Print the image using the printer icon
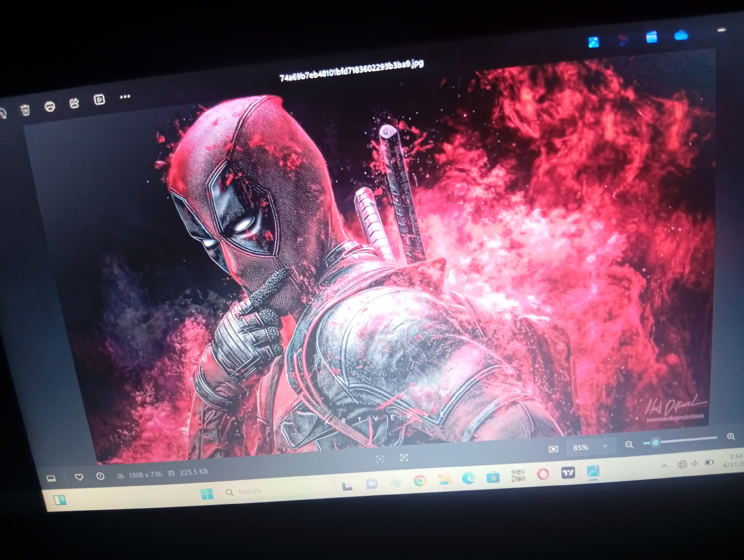This screenshot has width=744, height=560. coord(49,107)
